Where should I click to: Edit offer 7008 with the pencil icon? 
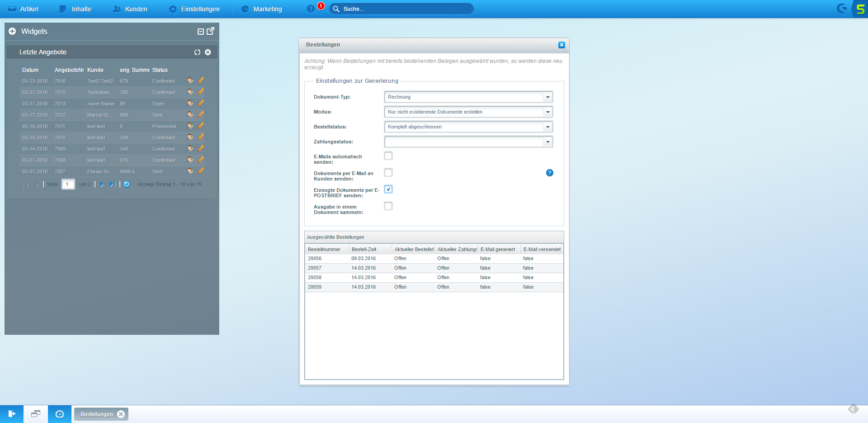pos(201,160)
